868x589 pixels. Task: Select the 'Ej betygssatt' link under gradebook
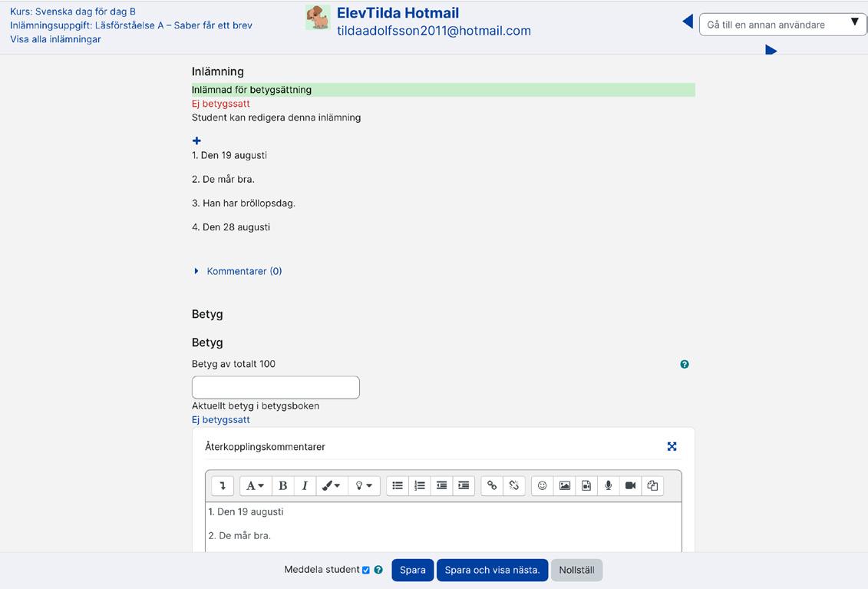click(220, 420)
